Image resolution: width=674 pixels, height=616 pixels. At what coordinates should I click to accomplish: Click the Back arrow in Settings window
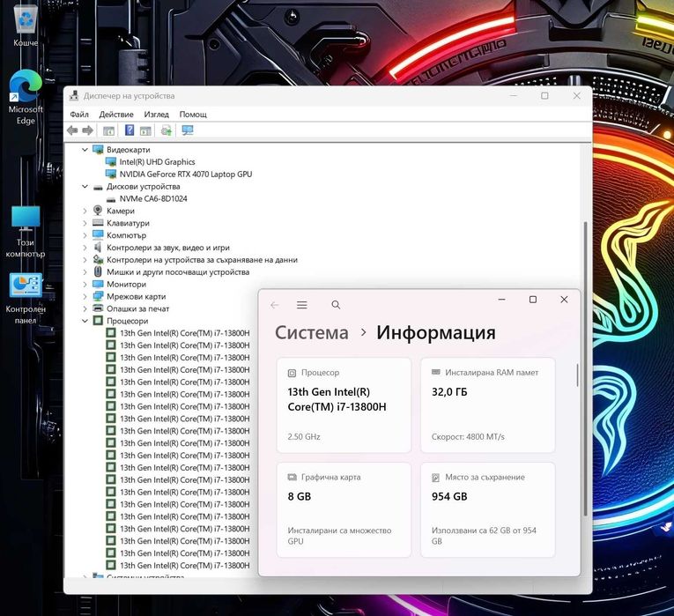pyautogui.click(x=275, y=305)
